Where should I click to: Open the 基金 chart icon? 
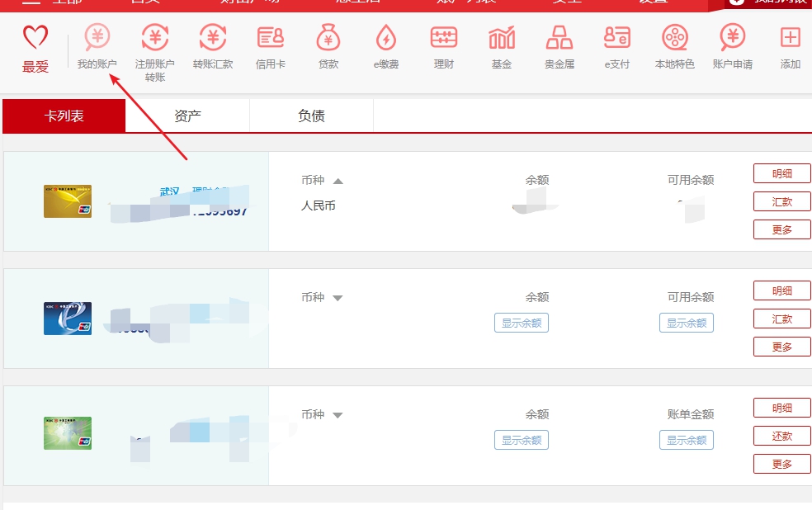pos(502,46)
